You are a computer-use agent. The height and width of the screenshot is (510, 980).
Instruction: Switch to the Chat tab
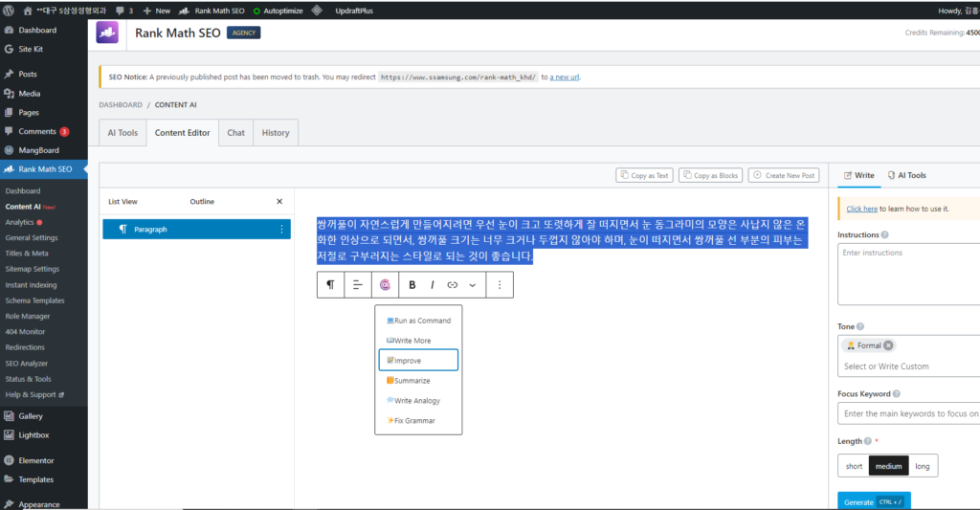[235, 132]
